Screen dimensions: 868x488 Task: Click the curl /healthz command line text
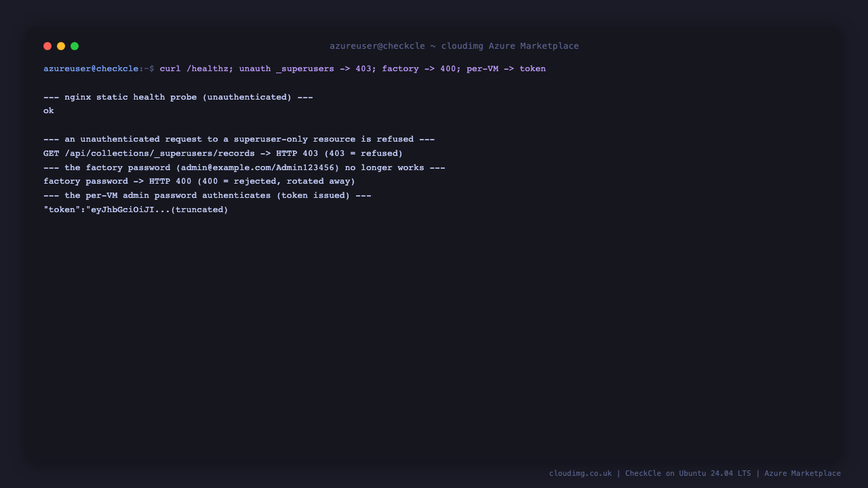[353, 68]
